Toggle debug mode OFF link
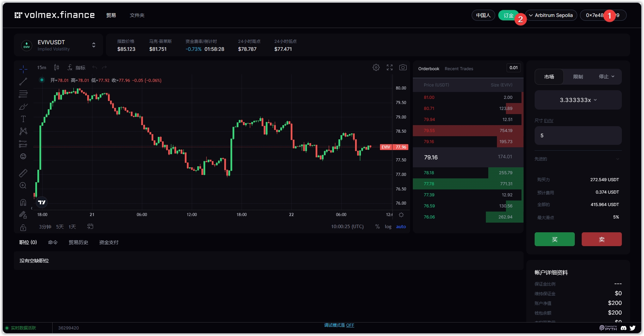This screenshot has width=644, height=336. [350, 325]
